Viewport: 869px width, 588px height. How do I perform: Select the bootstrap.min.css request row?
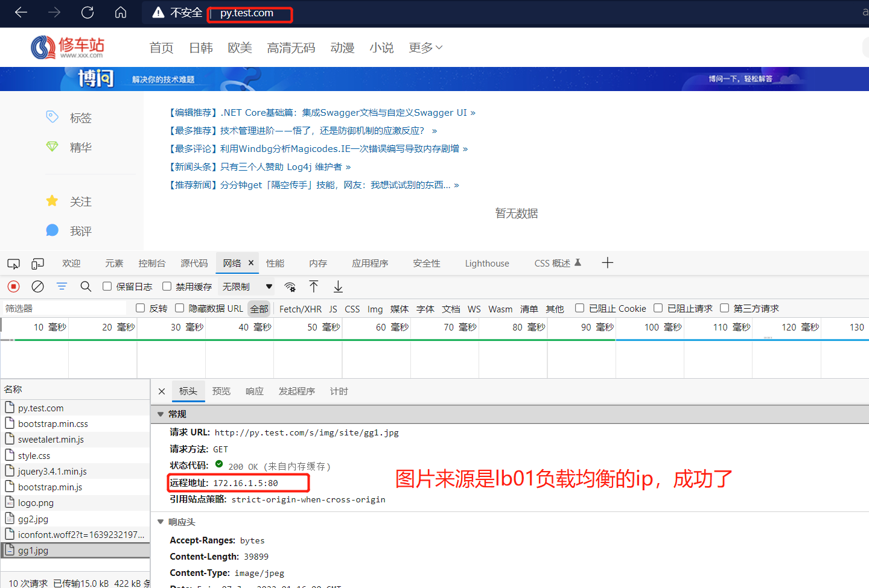(75, 424)
